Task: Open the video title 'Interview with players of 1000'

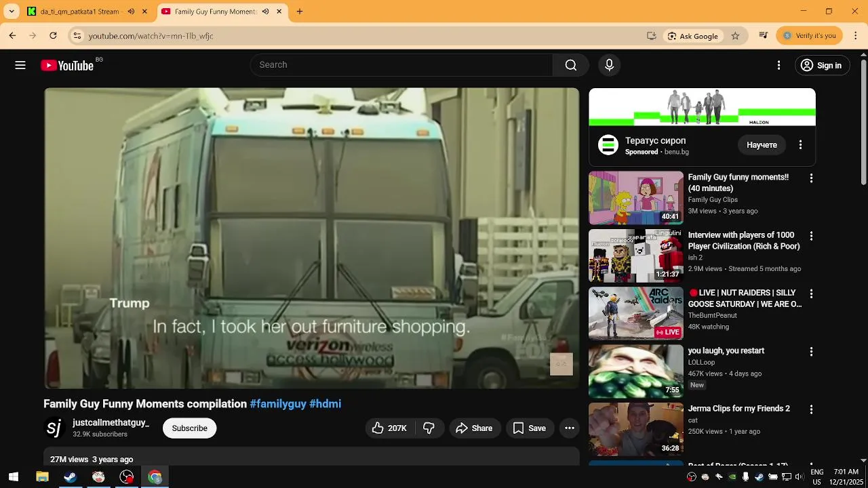Action: 744,241
